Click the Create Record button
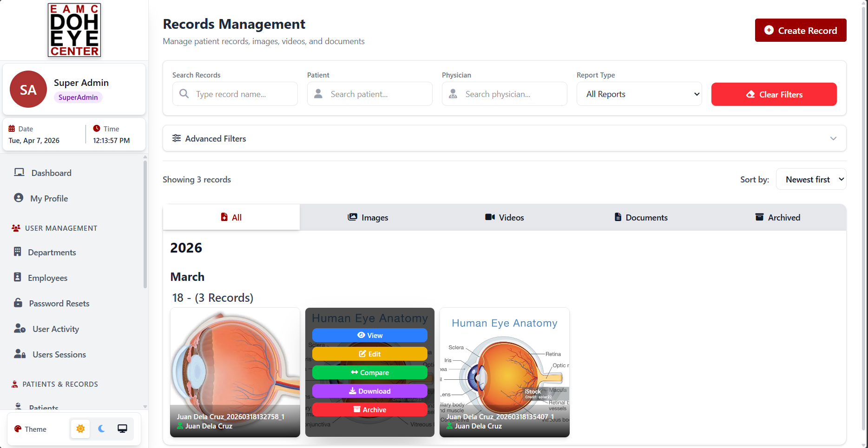Screen dimensions: 868x448 click(x=801, y=30)
